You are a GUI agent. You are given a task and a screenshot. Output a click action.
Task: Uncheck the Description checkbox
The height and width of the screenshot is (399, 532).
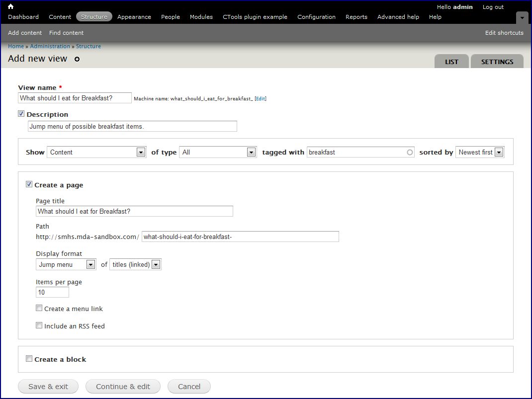tap(21, 114)
